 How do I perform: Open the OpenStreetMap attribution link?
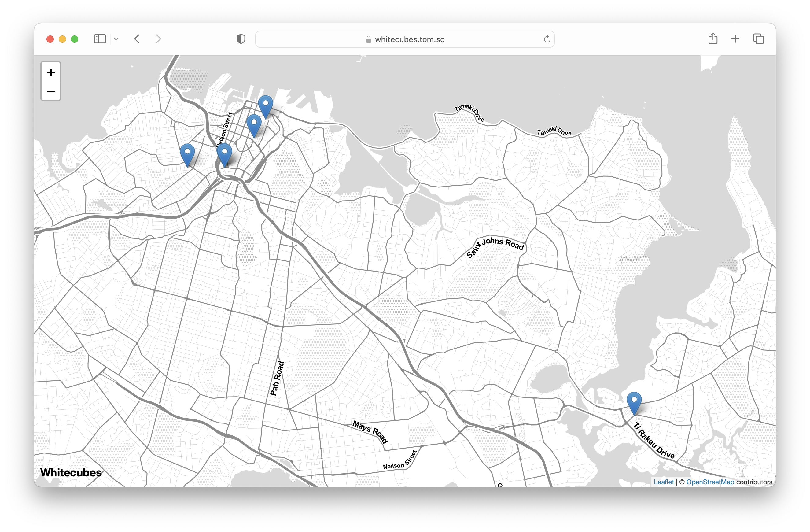coord(710,482)
